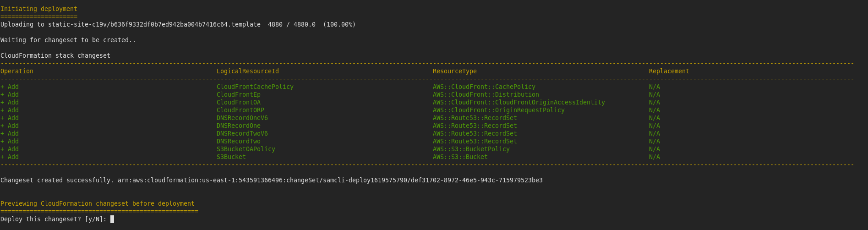868x230 pixels.
Task: Click the LogicalResourceId column header
Action: [247, 71]
